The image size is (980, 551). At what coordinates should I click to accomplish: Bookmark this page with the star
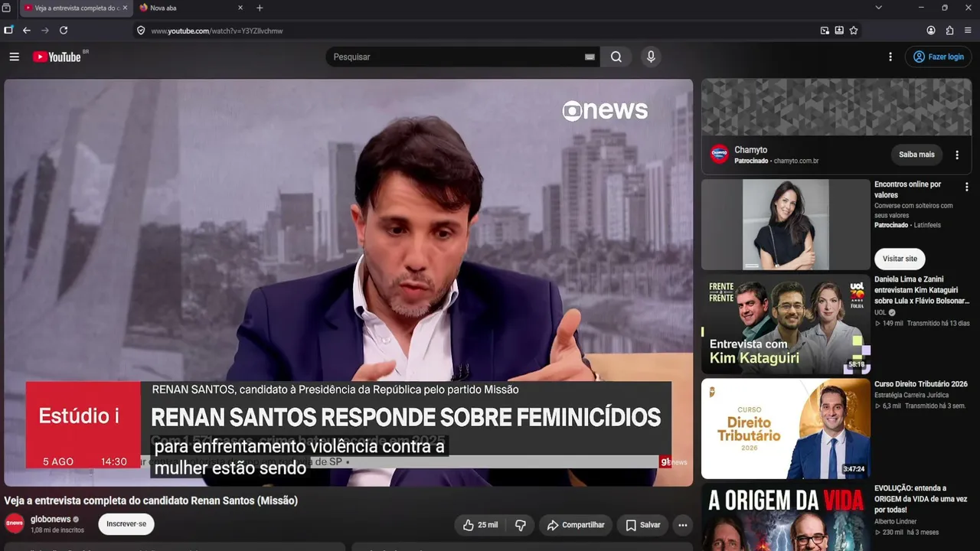(x=854, y=31)
